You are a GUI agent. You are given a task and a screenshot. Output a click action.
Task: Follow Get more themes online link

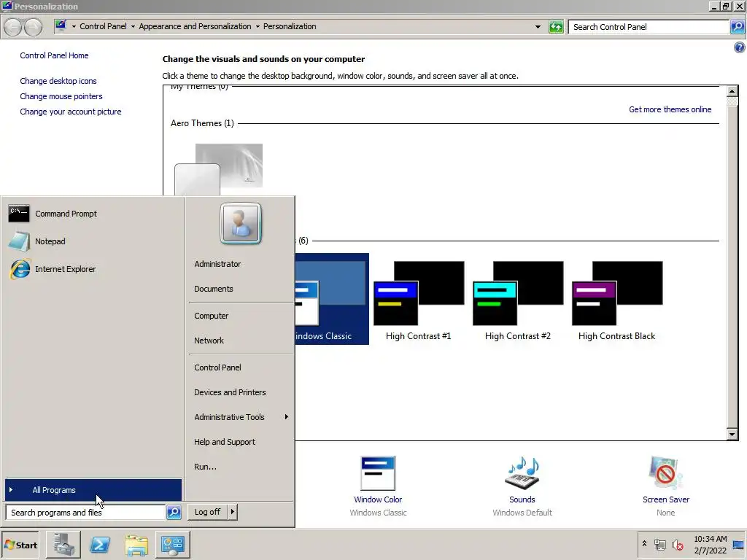(x=670, y=109)
